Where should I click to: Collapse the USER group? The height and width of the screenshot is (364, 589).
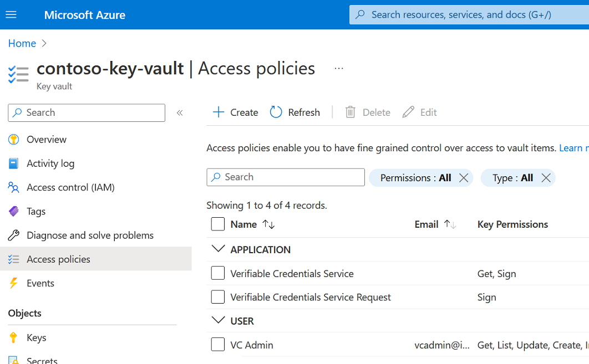point(219,320)
